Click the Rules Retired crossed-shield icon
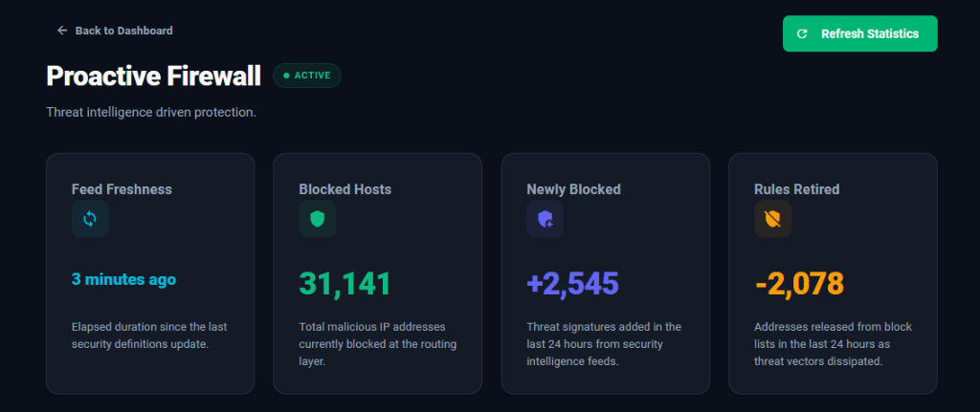This screenshot has width=980, height=412. click(773, 219)
